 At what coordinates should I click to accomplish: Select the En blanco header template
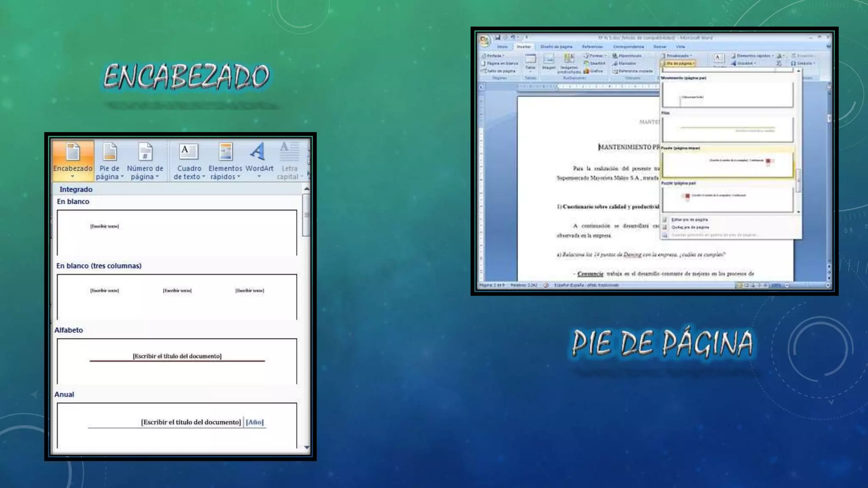(177, 232)
